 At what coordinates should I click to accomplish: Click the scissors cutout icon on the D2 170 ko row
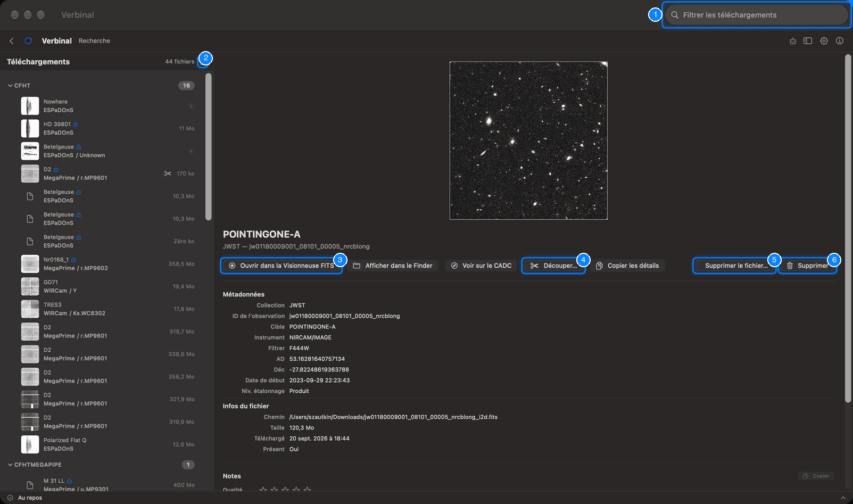tap(168, 173)
